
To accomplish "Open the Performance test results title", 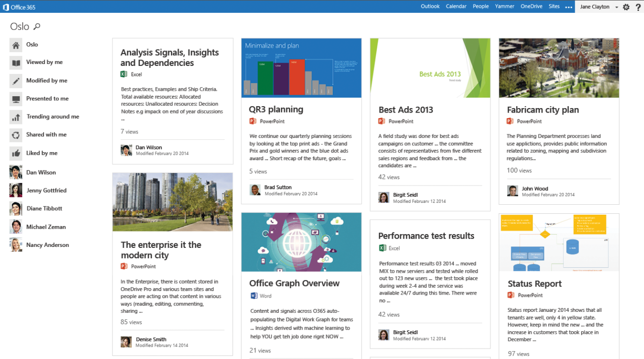I will 426,236.
